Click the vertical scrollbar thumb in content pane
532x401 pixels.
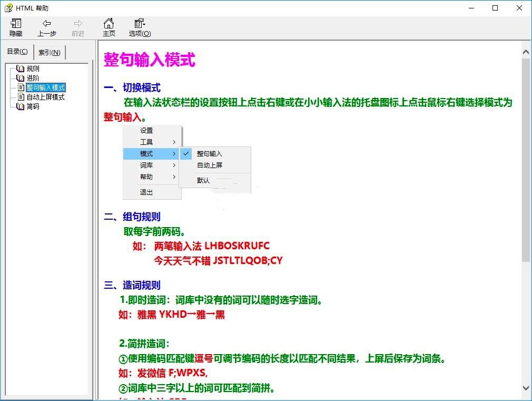(526, 158)
